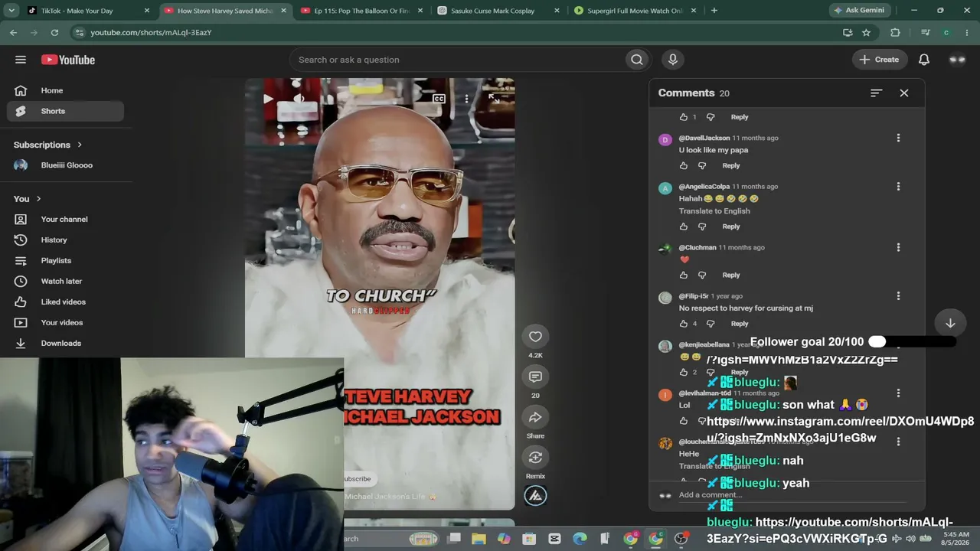Like this Short

(x=535, y=337)
